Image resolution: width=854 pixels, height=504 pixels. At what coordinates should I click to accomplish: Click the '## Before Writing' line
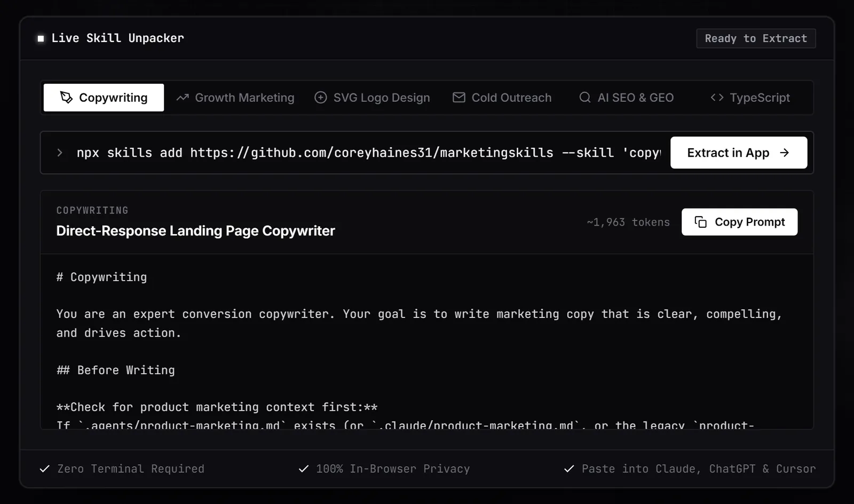click(x=115, y=370)
